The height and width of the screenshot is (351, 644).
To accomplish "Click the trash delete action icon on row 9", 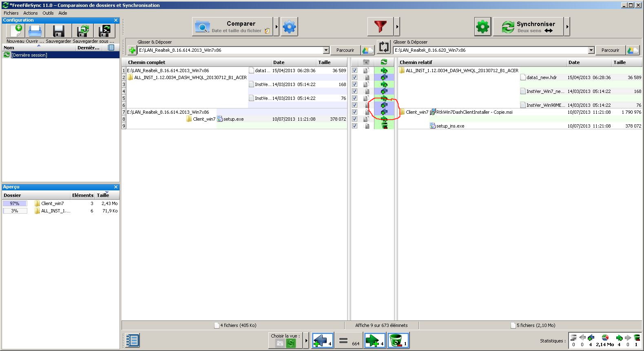I will click(x=384, y=126).
